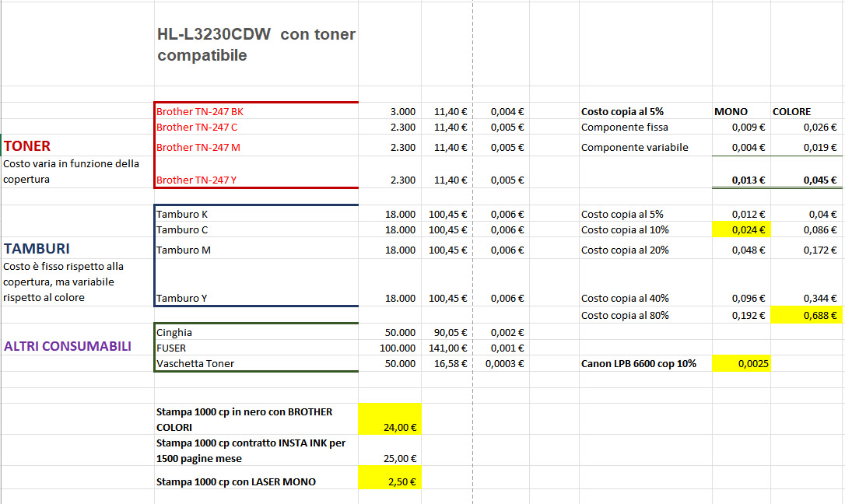Click the '25,00 €' INSTA INK cost cell
845x504 pixels.
tap(390, 450)
